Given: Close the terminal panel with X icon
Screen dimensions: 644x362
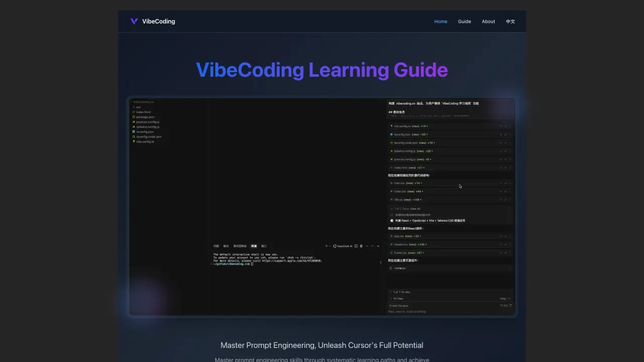Looking at the screenshot, I should coord(378,246).
